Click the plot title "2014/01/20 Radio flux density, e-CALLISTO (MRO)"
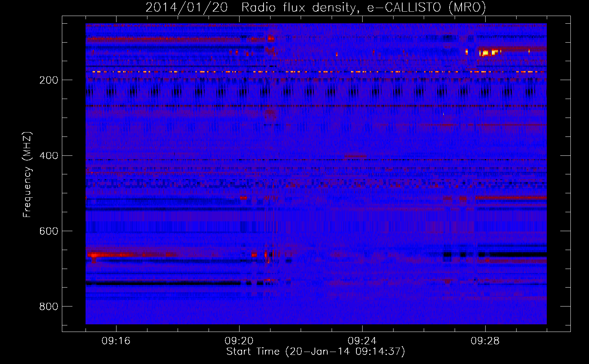 [316, 7]
